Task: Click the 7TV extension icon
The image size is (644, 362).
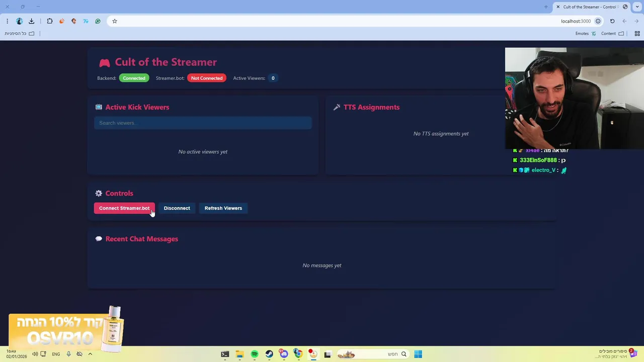Action: click(86, 21)
